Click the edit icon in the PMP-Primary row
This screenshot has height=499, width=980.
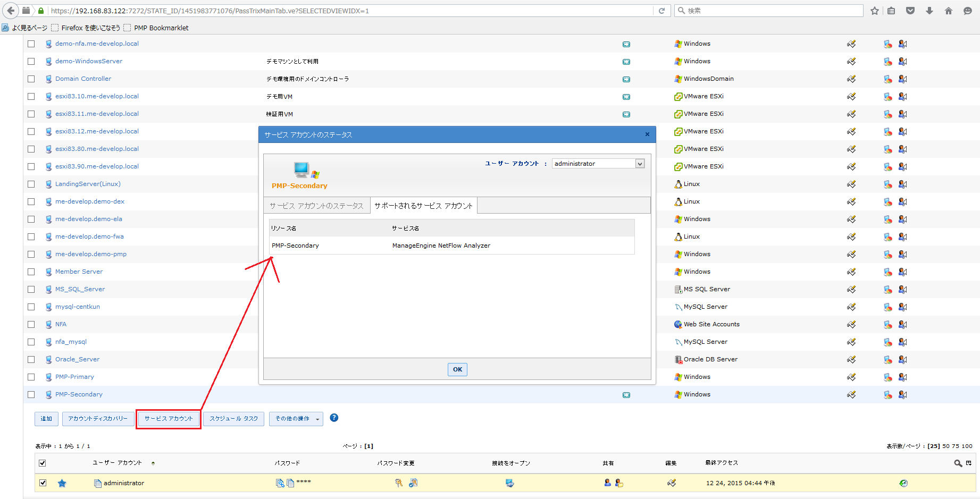tap(851, 377)
